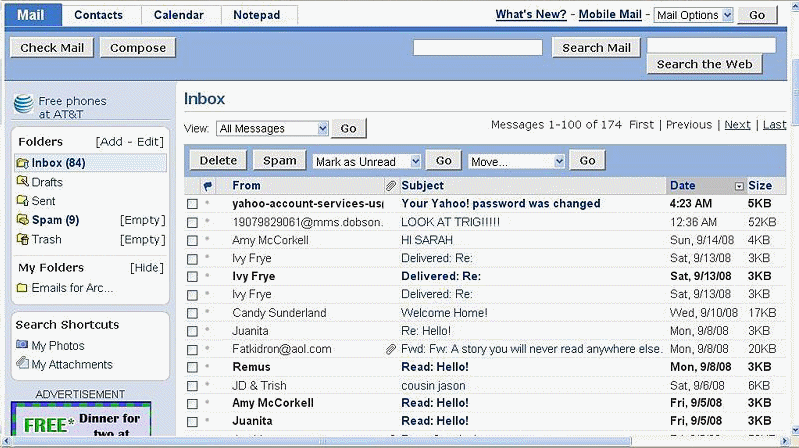This screenshot has height=448, width=799.
Task: Hide the My Folders section
Action: coord(147,268)
